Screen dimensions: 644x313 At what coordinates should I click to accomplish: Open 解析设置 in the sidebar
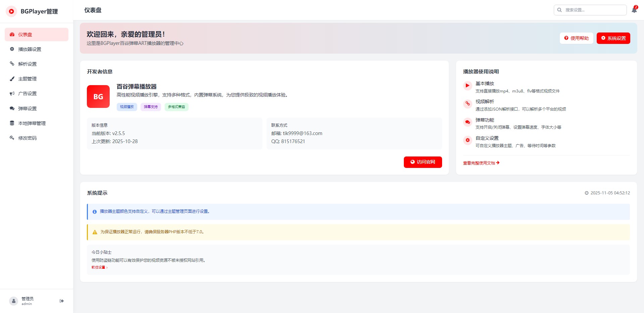pos(27,64)
